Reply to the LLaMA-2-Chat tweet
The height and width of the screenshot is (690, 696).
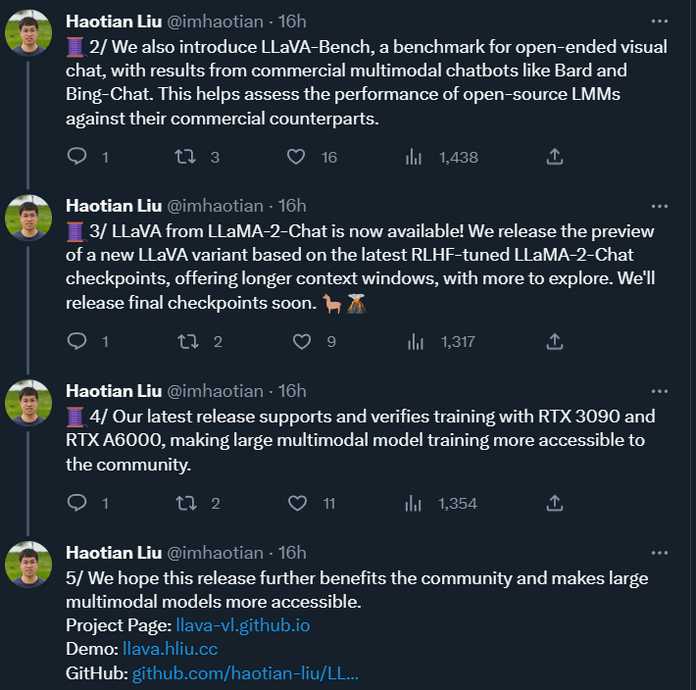click(x=77, y=341)
